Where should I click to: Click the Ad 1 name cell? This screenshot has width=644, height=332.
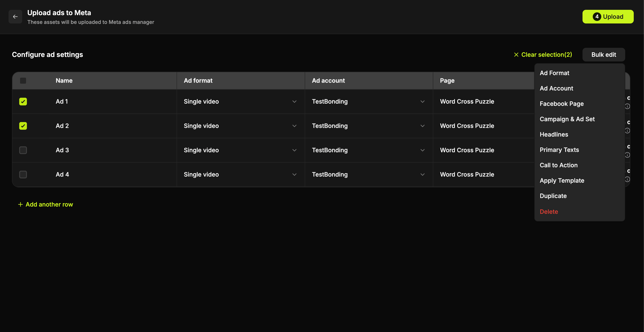(113, 102)
